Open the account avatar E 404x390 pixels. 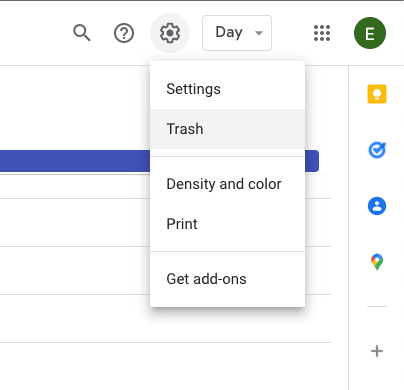pyautogui.click(x=370, y=33)
